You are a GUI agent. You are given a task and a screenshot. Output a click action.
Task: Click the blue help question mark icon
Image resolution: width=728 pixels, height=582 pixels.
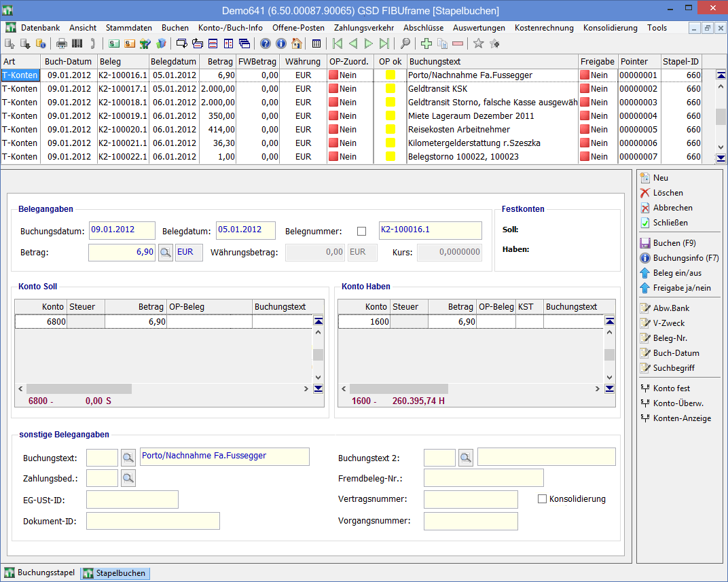(x=266, y=44)
